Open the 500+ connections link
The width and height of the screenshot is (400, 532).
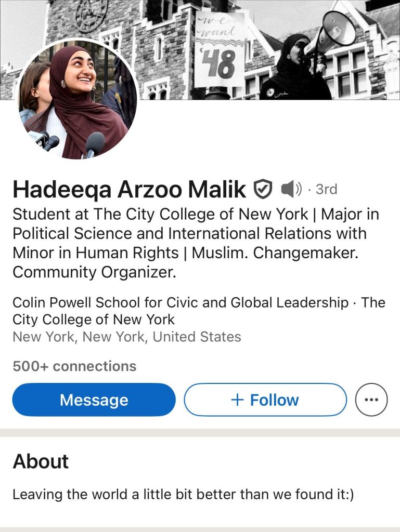[74, 366]
